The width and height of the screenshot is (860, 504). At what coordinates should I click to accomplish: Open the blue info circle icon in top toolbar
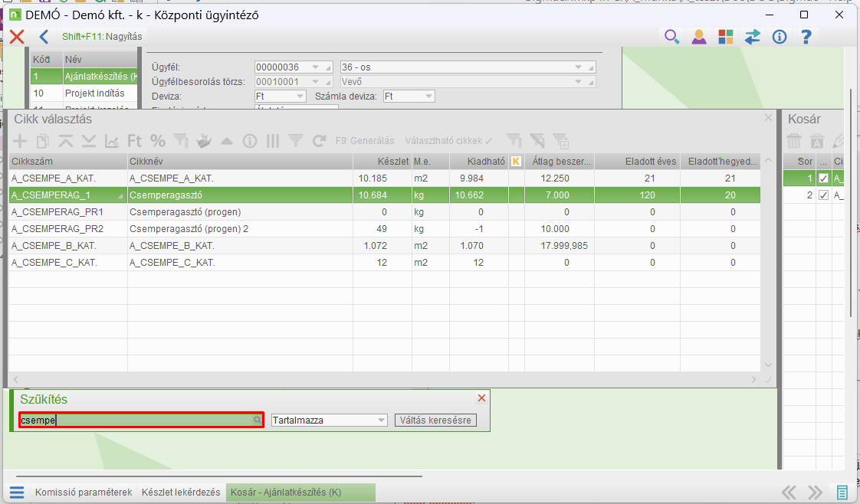click(780, 37)
